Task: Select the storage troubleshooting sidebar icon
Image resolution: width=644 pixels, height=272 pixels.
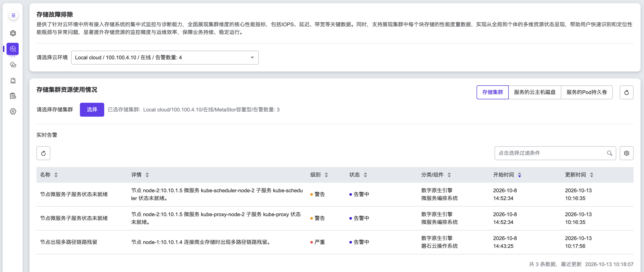Action: coord(13,49)
